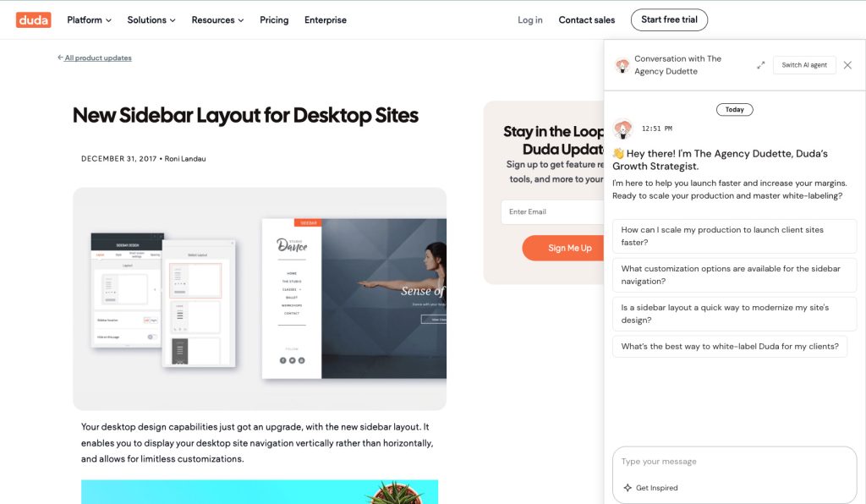Click the Today date badge in chat
Screen dimensions: 866x504
(x=735, y=109)
